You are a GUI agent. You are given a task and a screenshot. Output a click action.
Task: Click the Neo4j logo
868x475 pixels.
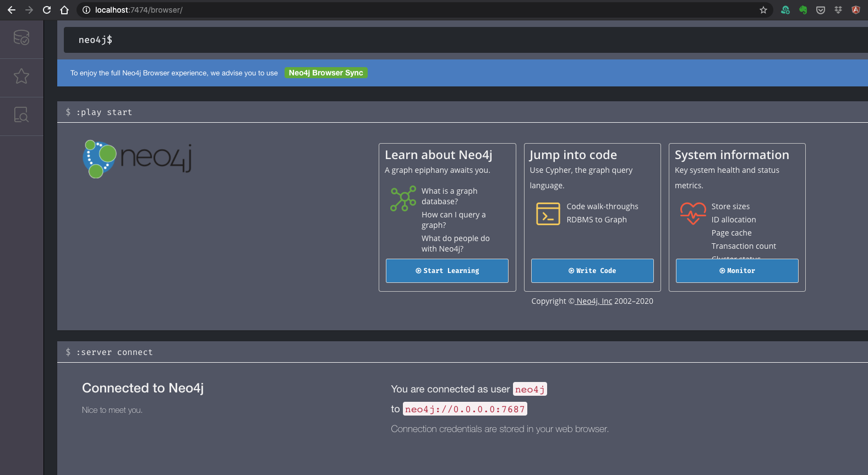[137, 159]
